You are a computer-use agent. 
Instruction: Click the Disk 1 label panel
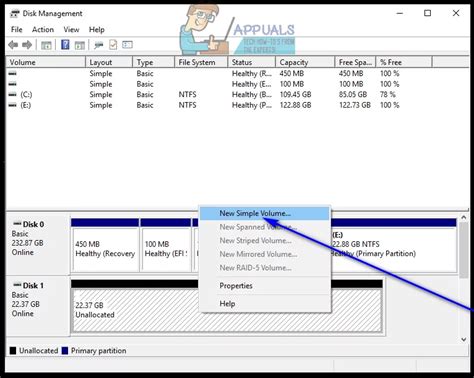pos(38,306)
